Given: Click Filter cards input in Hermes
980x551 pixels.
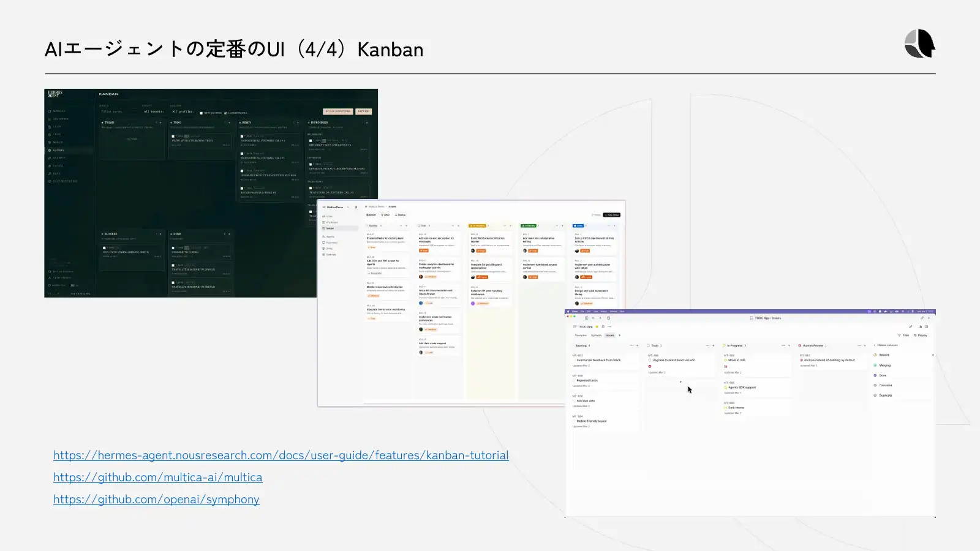Looking at the screenshot, I should coord(118,111).
